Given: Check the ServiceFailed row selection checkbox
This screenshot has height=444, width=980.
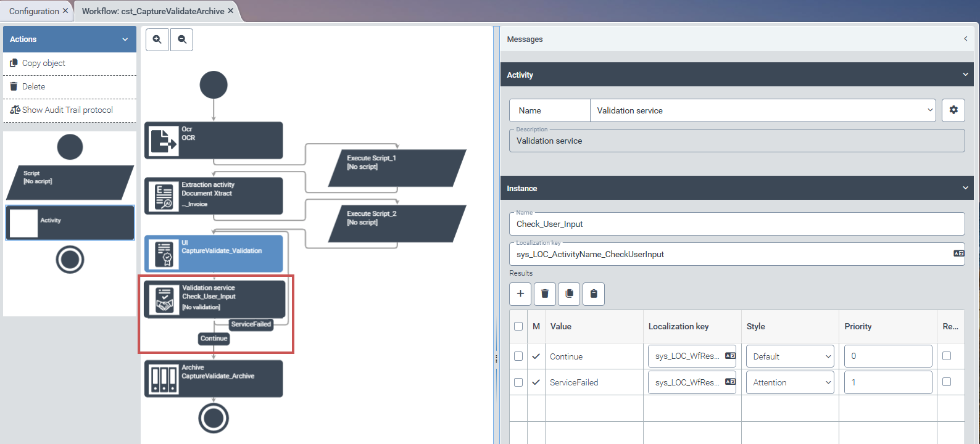Looking at the screenshot, I should (x=518, y=382).
